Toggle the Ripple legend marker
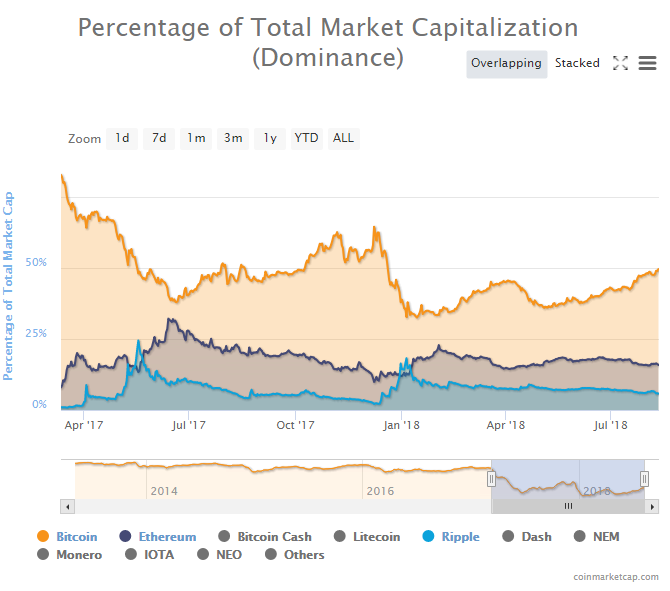The width and height of the screenshot is (670, 591). click(428, 537)
